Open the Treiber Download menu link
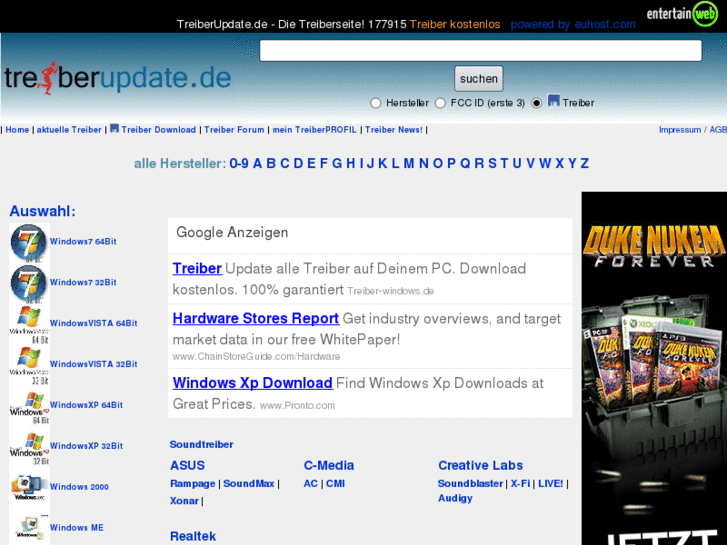 tap(159, 130)
